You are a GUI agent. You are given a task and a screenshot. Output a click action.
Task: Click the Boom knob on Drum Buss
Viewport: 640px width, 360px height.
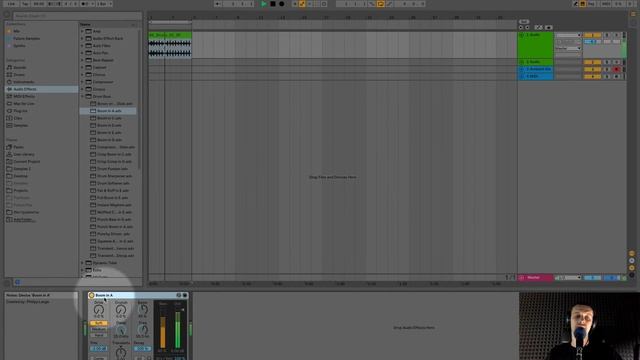pyautogui.click(x=142, y=309)
